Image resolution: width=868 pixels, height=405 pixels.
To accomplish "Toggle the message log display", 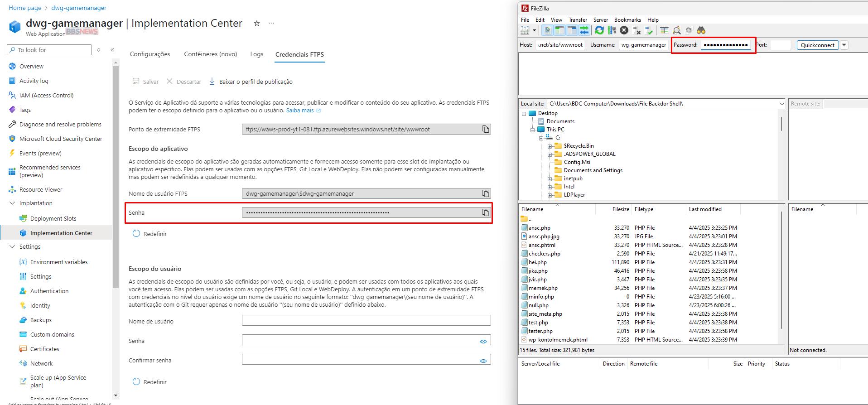I will coord(547,30).
